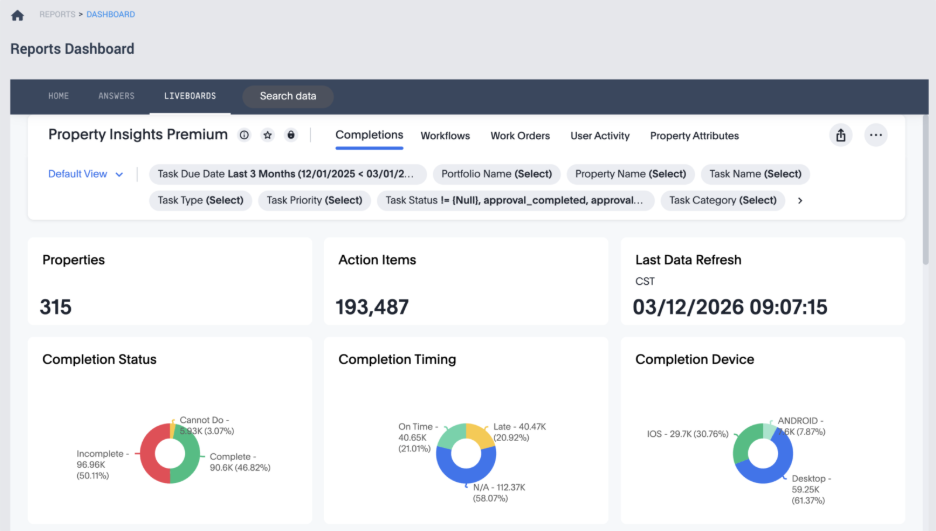
Task: Switch to the Work Orders tab
Action: (x=520, y=136)
